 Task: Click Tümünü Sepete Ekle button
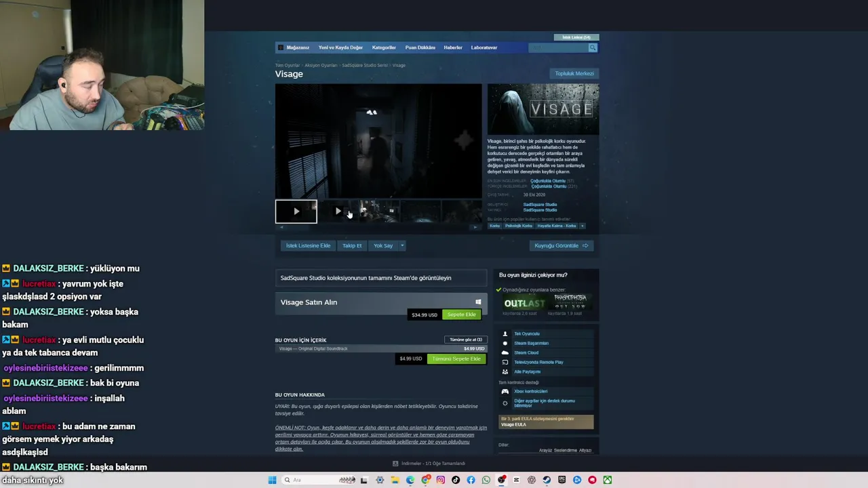456,359
